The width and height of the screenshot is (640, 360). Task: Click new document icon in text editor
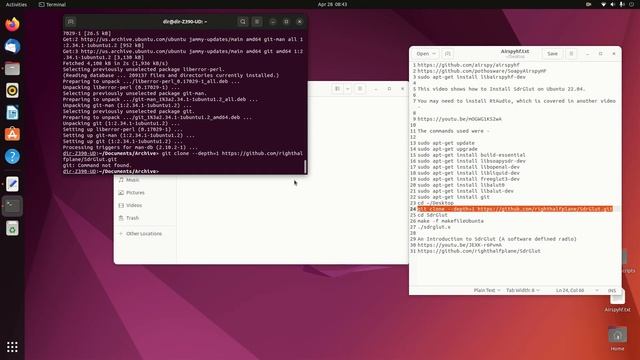(447, 54)
